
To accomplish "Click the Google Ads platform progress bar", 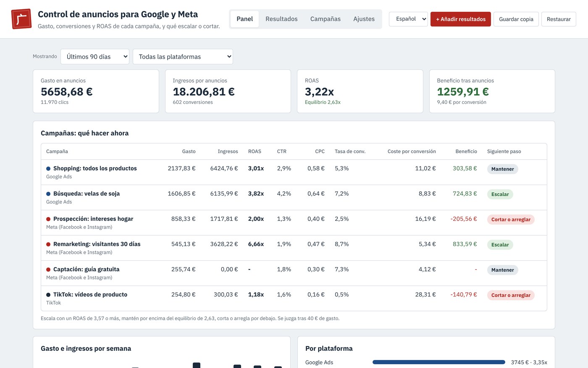I will (x=439, y=362).
